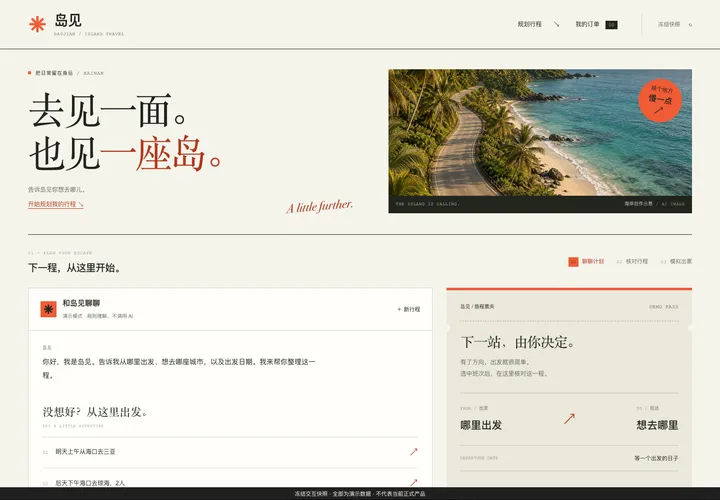720x500 pixels.
Task: Click 等一个出发的日子 departure date value
Action: [x=656, y=458]
